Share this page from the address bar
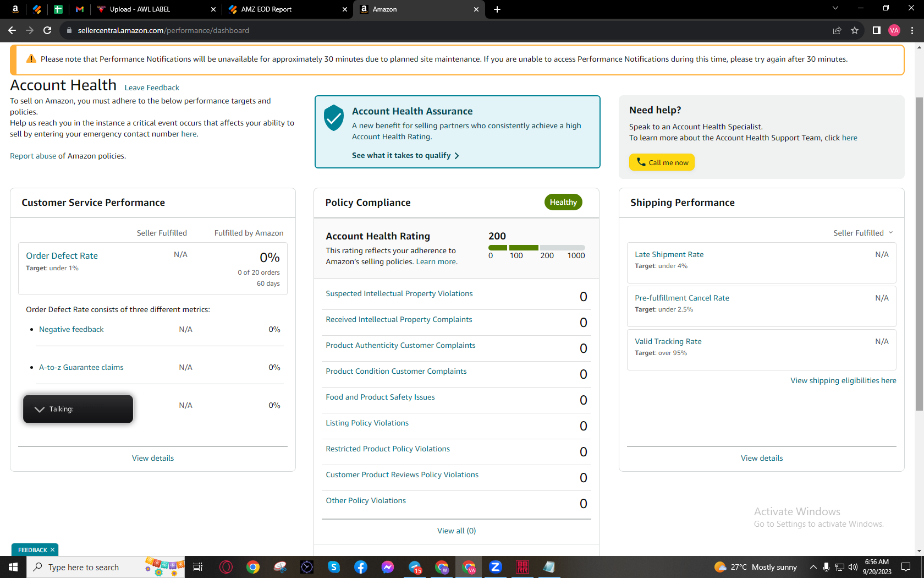924x578 pixels. pos(837,30)
